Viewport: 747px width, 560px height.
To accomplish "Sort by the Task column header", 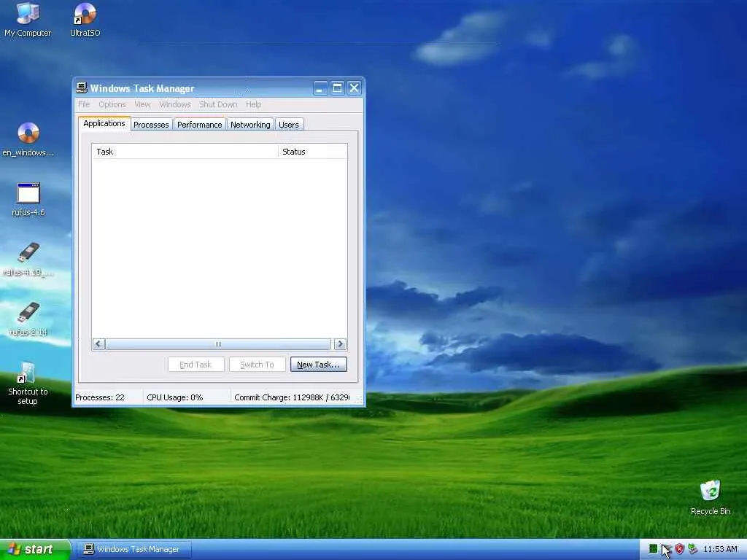I will (185, 152).
